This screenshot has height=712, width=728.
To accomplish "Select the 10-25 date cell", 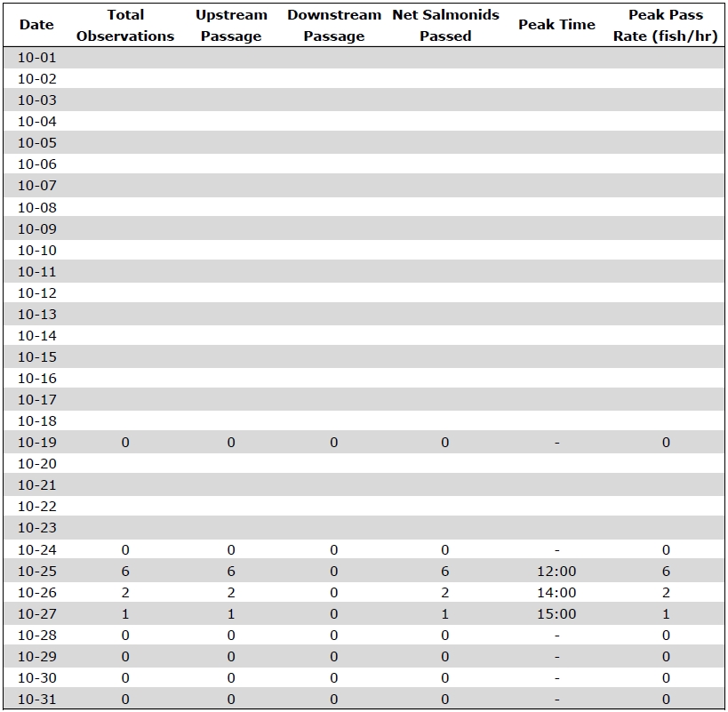I will point(37,572).
